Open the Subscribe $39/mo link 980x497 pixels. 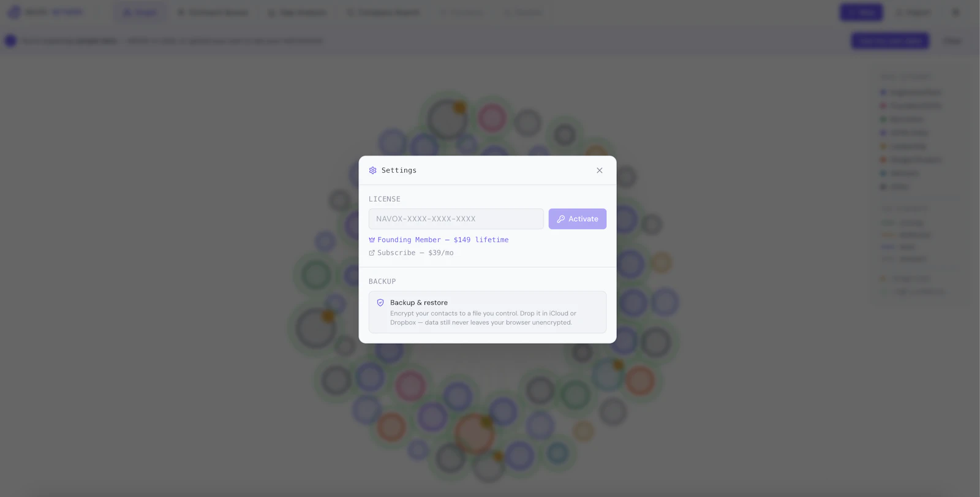411,252
